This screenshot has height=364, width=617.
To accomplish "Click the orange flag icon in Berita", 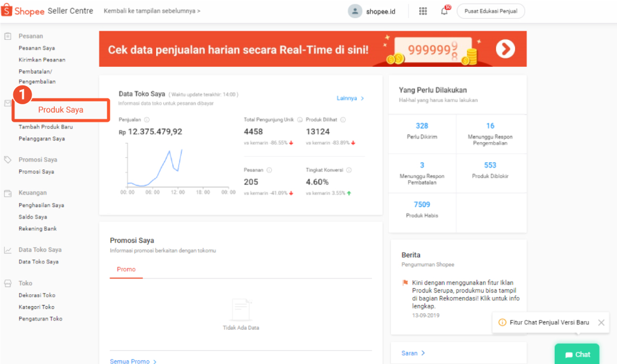I will [x=405, y=283].
